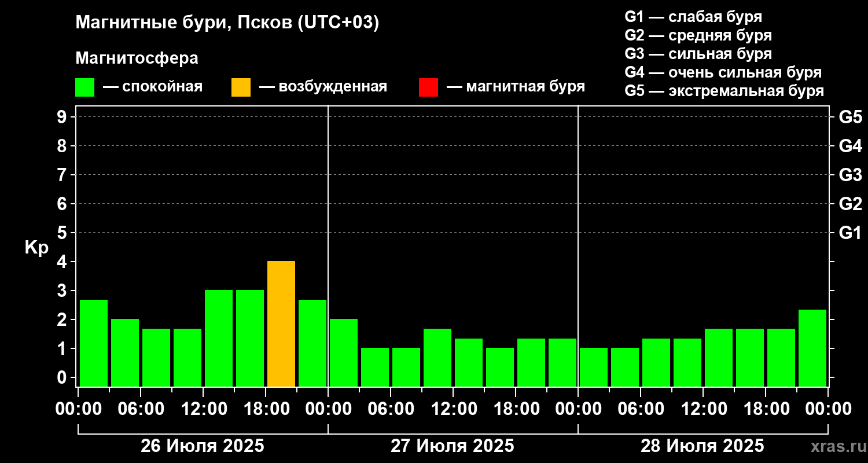
Task: Click the '5' value on the Kp axis
Action: pos(63,233)
